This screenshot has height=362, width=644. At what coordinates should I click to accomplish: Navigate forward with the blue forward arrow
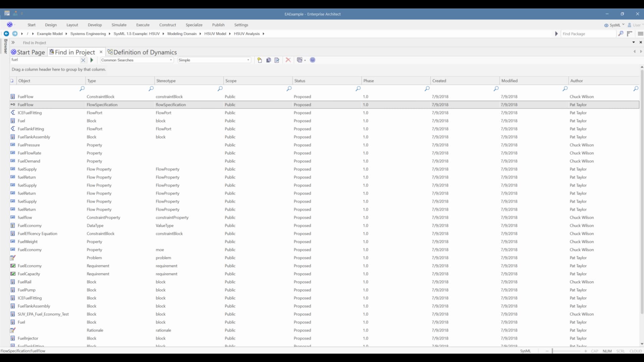pos(15,34)
